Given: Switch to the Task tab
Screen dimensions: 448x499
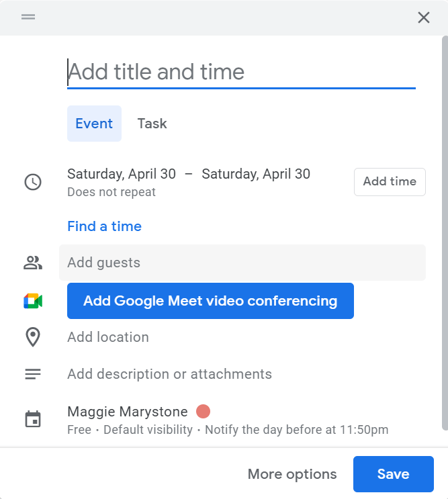Looking at the screenshot, I should click(x=152, y=124).
